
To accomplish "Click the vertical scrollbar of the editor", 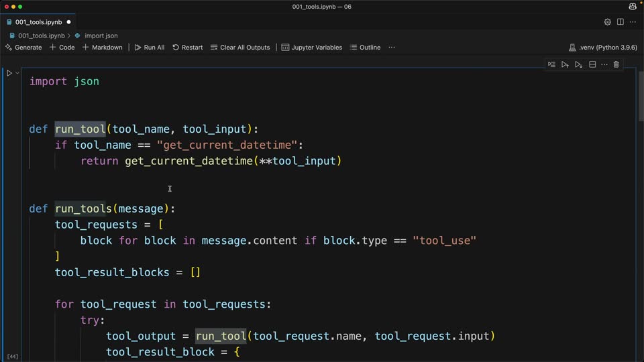I will (641, 97).
